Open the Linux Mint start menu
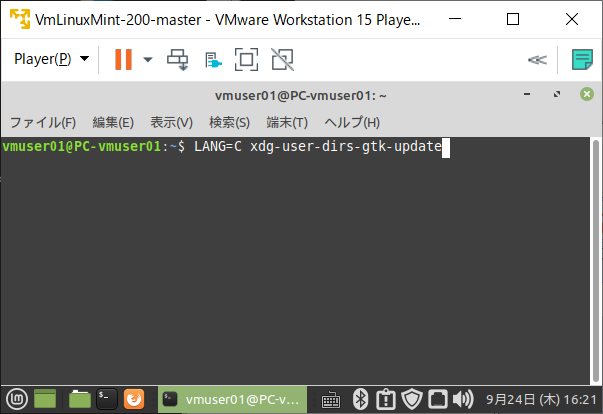Viewport: 603px width, 414px height. pyautogui.click(x=17, y=399)
